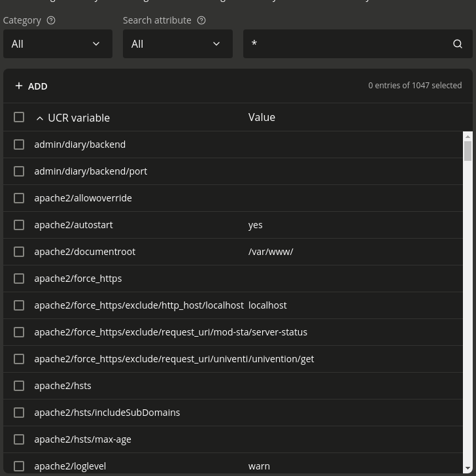Click the vertical scrollbar thumb
This screenshot has width=476, height=476.
tap(467, 150)
